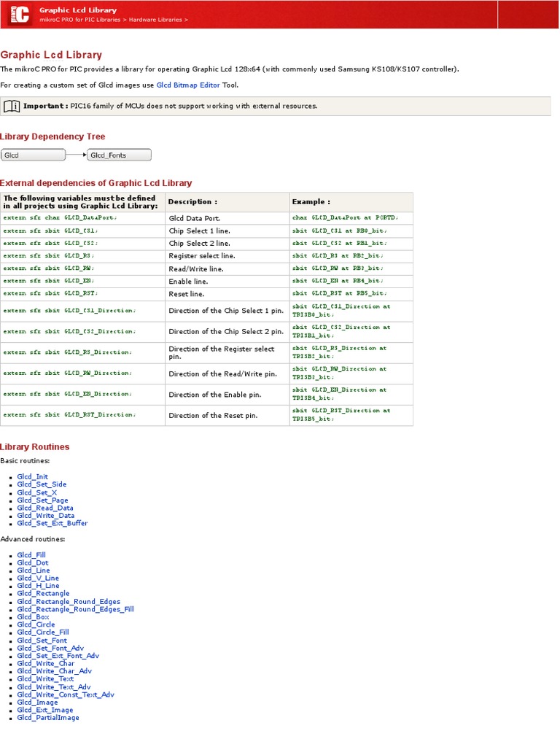560x747 pixels.
Task: Click the mikroC logo icon in header
Action: click(x=20, y=15)
